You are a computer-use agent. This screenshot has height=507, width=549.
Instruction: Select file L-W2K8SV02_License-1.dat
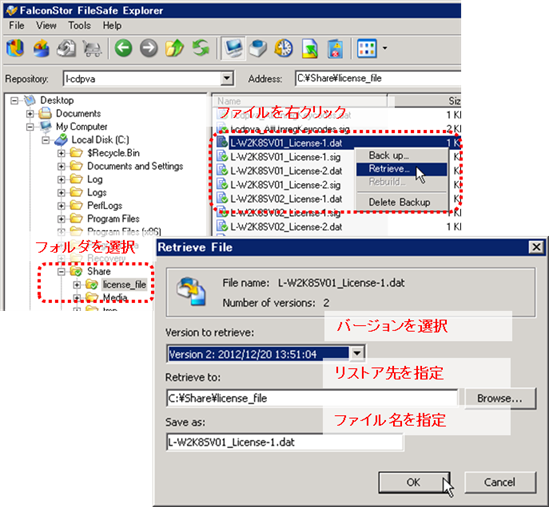[286, 199]
